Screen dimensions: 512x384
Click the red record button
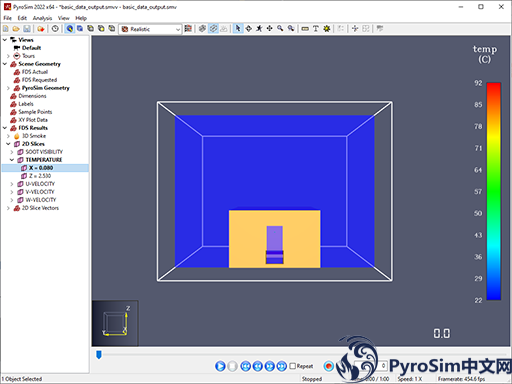(x=329, y=366)
